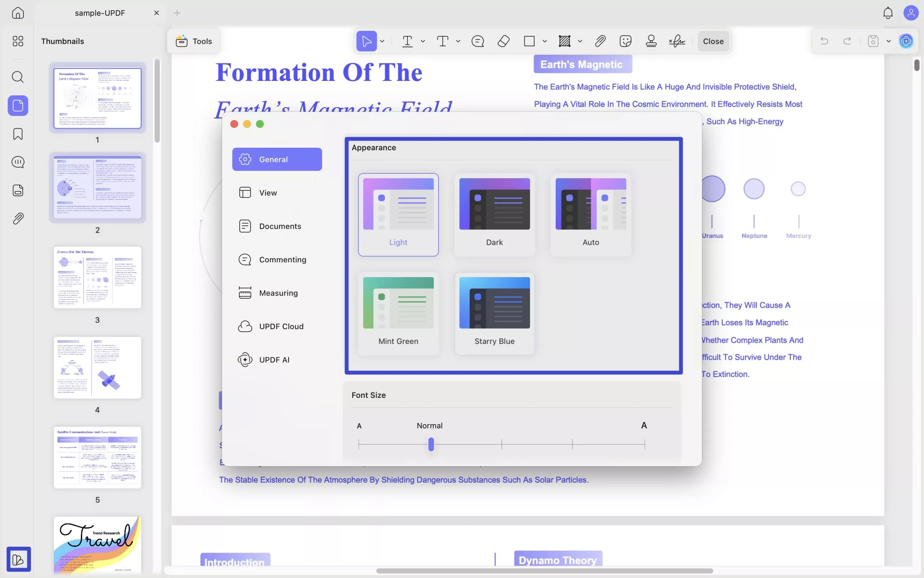Select the cursor pointer tool
924x578 pixels.
click(x=367, y=41)
